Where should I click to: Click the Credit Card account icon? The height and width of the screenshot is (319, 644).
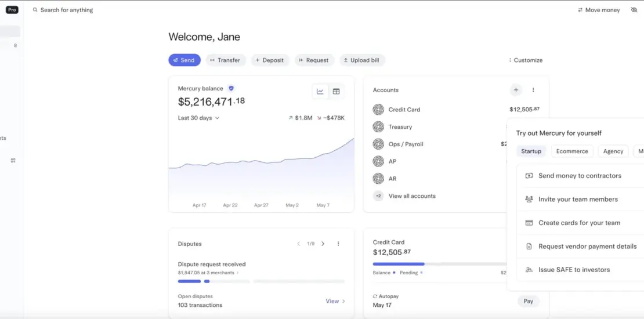coord(378,110)
